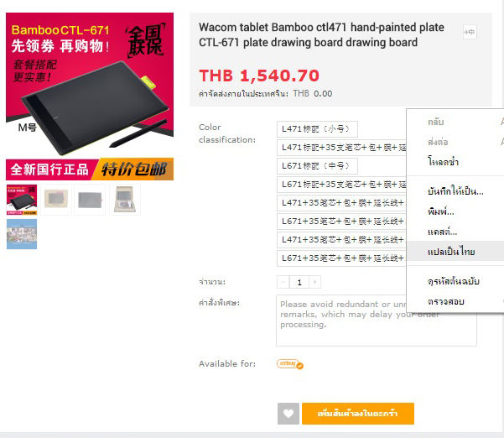
Task: Increase quantity with the plus button
Action: pyautogui.click(x=314, y=282)
